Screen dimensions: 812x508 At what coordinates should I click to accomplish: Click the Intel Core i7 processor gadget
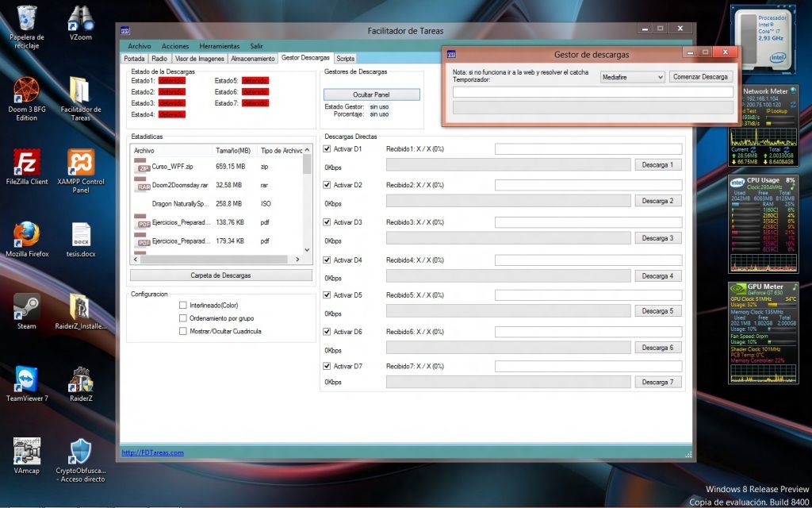[x=764, y=40]
